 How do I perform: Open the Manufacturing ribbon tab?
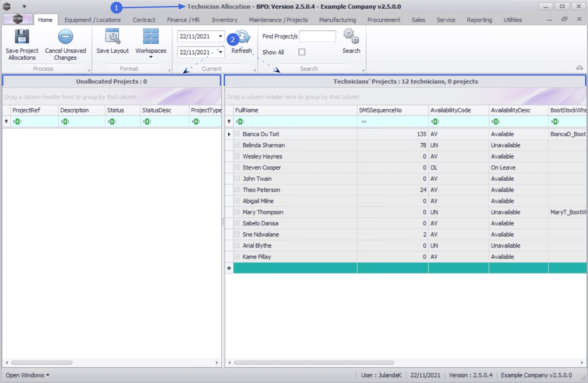point(338,20)
